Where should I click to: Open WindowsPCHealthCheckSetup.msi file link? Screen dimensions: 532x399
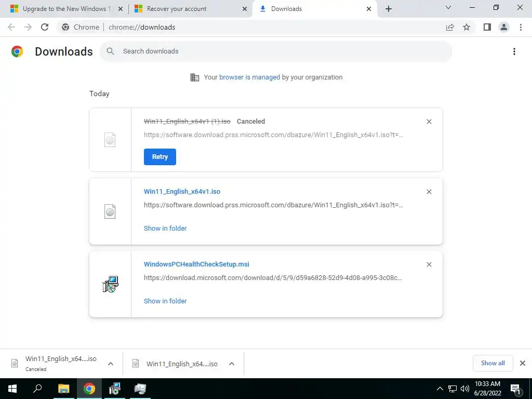tap(196, 264)
